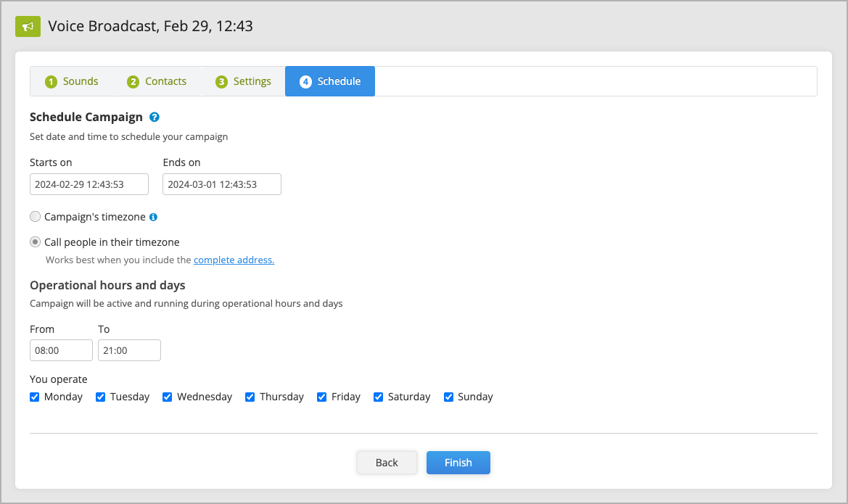
Task: Uncheck the Monday checkbox
Action: 35,397
